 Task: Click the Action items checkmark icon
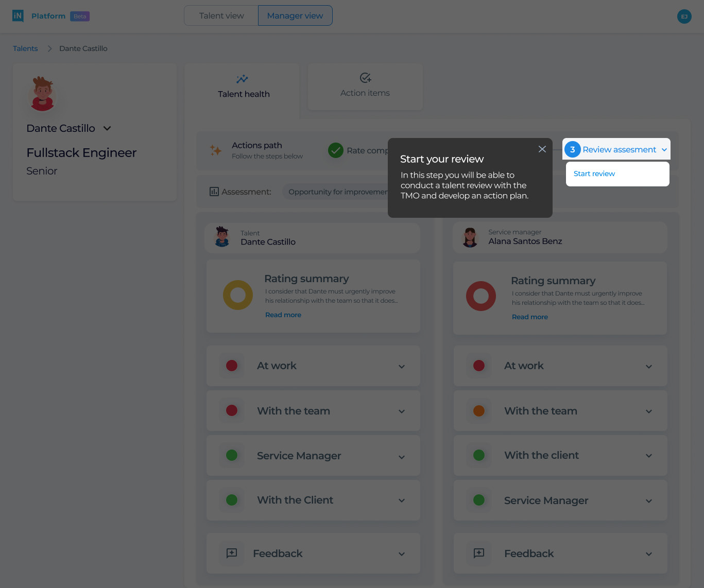tap(365, 78)
